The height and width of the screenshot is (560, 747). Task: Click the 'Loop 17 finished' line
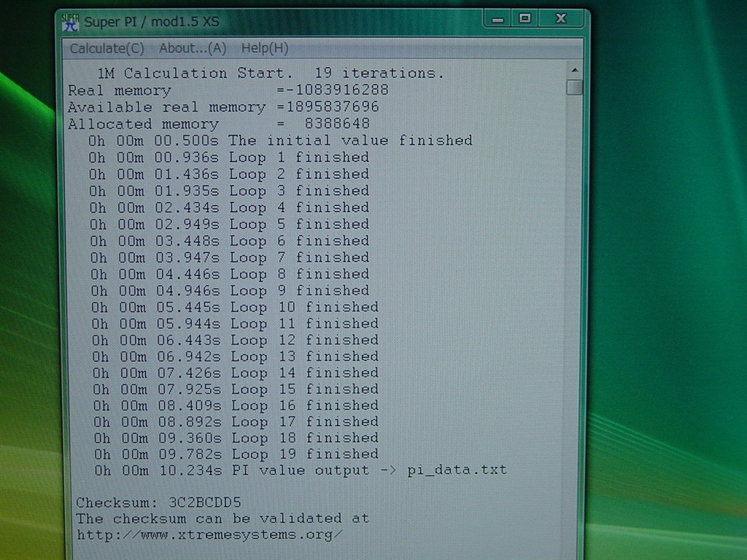tap(236, 421)
